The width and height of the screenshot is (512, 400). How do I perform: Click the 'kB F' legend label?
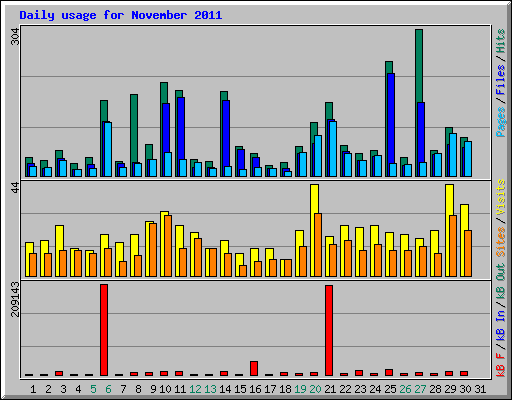(x=501, y=364)
